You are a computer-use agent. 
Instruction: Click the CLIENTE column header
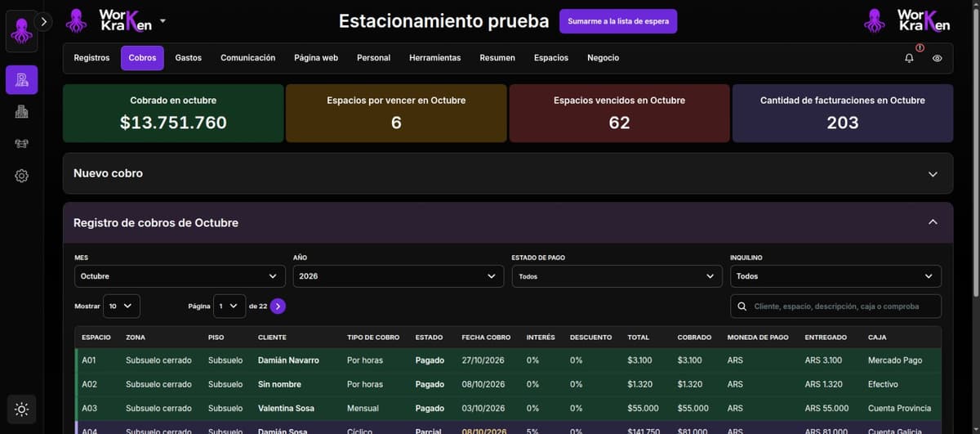tap(272, 338)
